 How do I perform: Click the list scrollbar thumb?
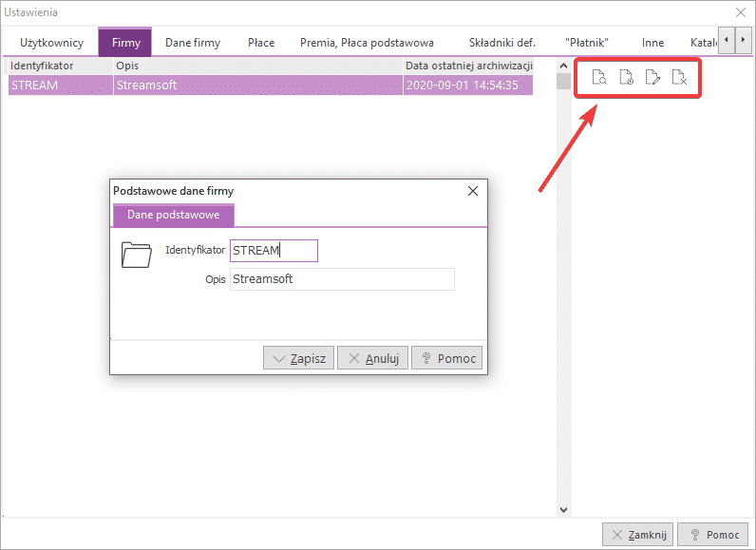pyautogui.click(x=563, y=81)
